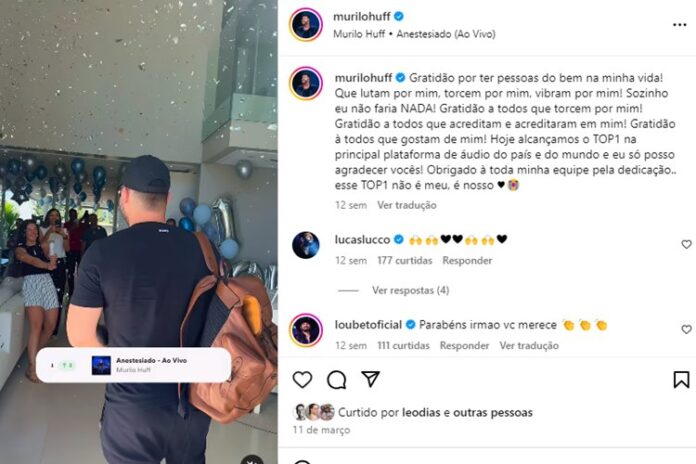Open the three-dot more options menu
The image size is (696, 464).
(x=680, y=25)
